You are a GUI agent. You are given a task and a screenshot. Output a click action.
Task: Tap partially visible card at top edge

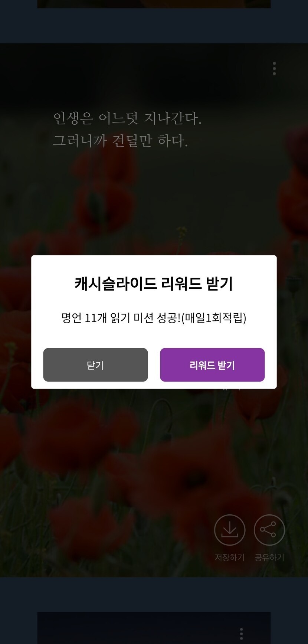click(154, 4)
